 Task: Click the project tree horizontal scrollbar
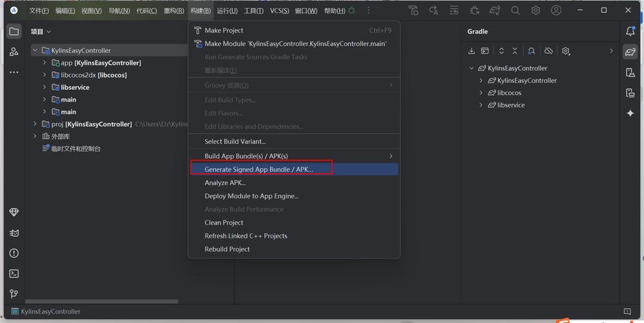101,301
